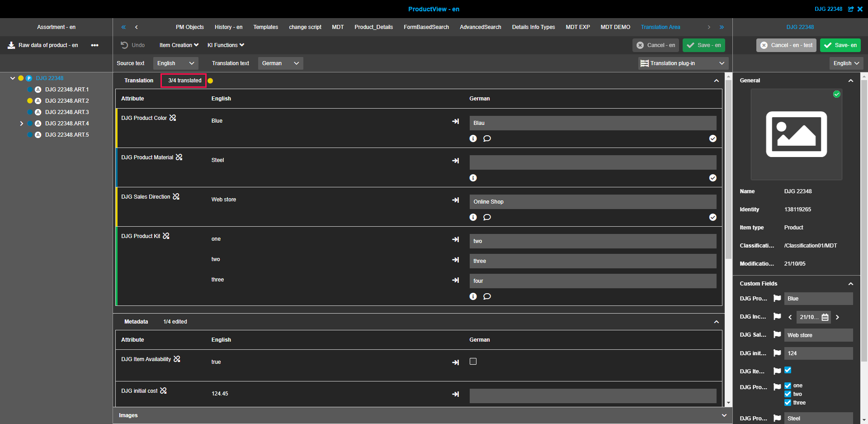The height and width of the screenshot is (424, 868).
Task: Click the empty German field for Steel
Action: pos(593,162)
